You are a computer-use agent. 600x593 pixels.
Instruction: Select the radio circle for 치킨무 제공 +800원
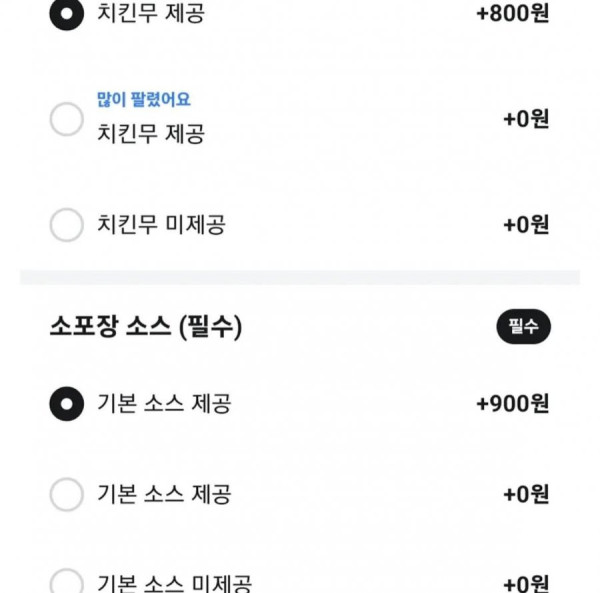(67, 13)
